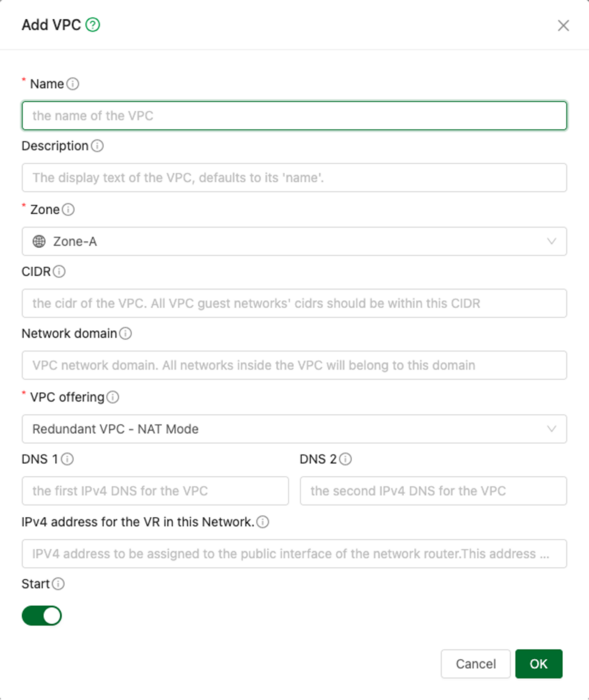Click the Network domain info icon
Image resolution: width=589 pixels, height=700 pixels.
[x=125, y=333]
